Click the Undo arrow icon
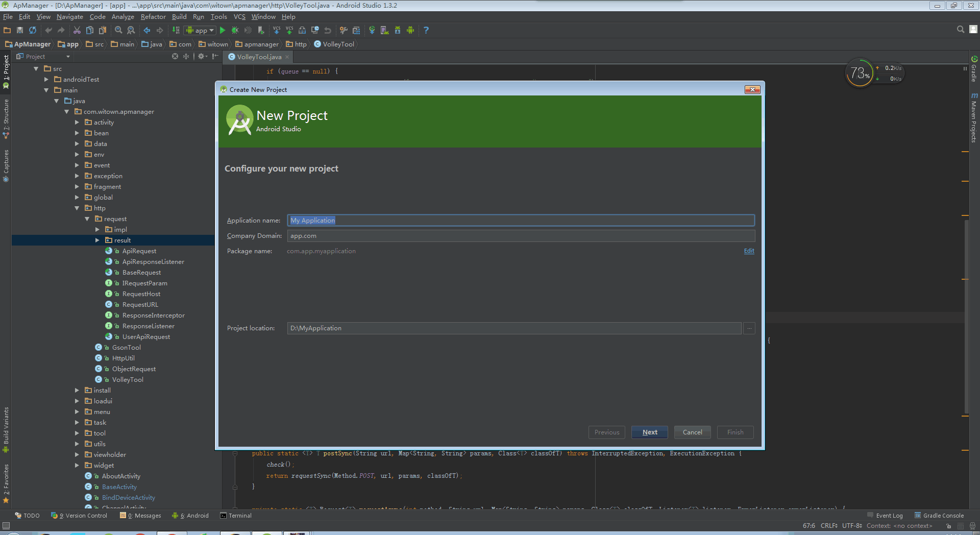 click(48, 30)
